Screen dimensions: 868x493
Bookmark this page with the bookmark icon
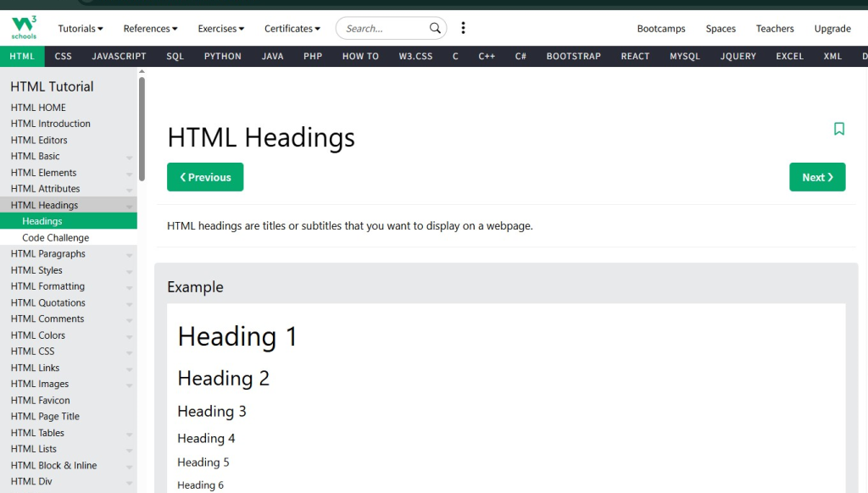838,129
